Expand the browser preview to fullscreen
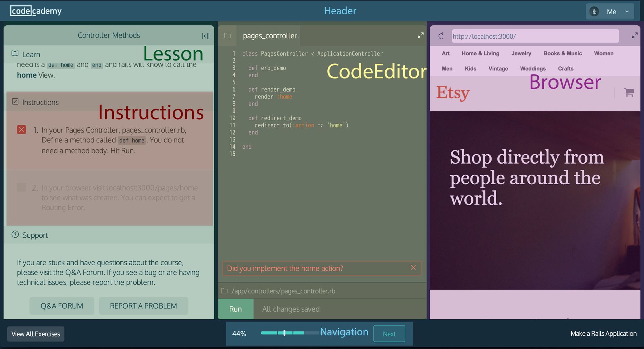The image size is (644, 349). tap(635, 35)
